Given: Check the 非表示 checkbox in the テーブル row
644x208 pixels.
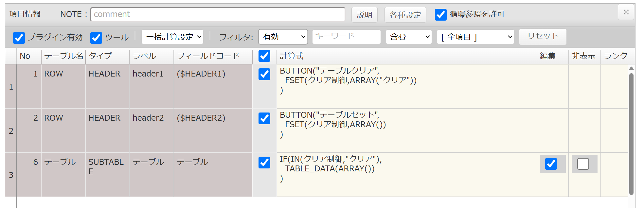Looking at the screenshot, I should coord(583,164).
